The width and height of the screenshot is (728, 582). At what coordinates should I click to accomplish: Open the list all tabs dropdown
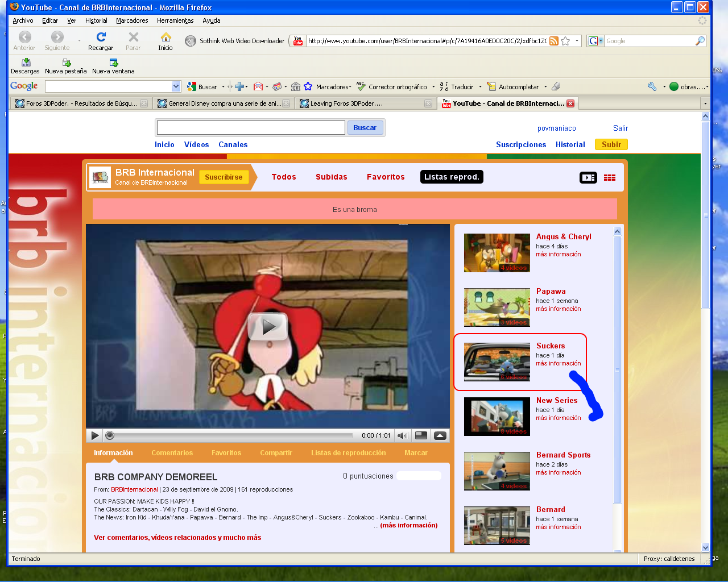[705, 103]
